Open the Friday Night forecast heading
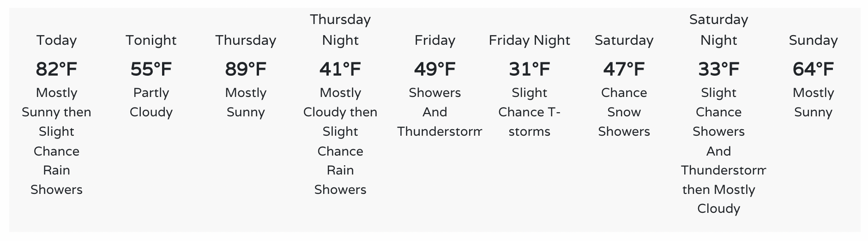 pyautogui.click(x=530, y=41)
